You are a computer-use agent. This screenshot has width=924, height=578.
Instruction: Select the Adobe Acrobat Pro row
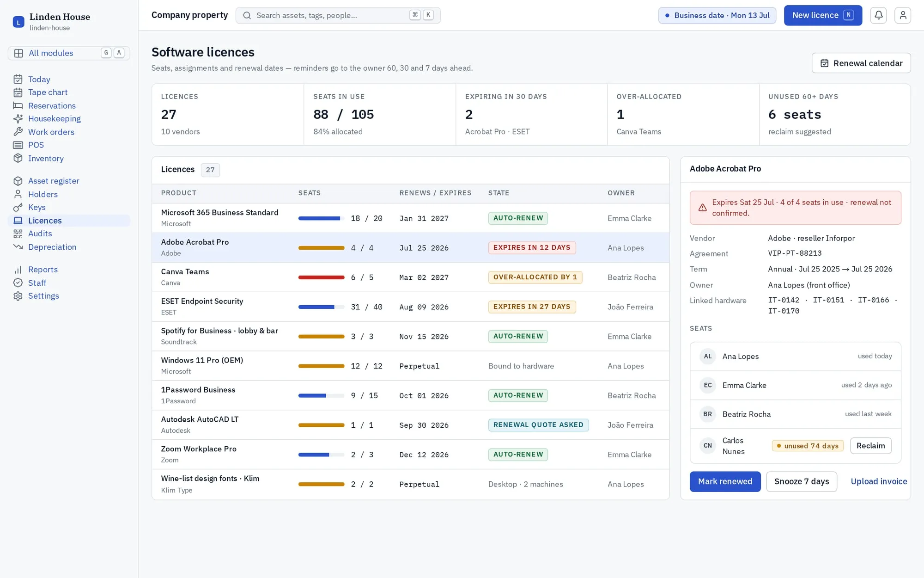(410, 248)
